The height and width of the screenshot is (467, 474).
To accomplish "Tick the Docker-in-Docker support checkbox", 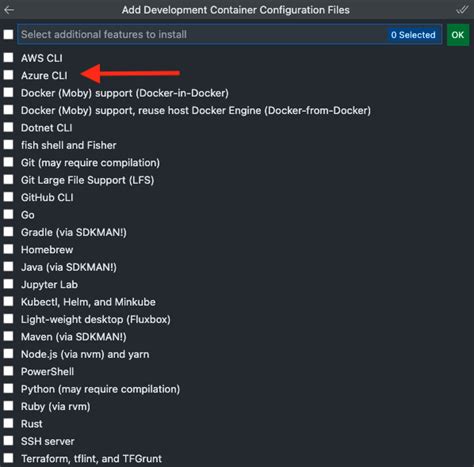I will (x=8, y=92).
